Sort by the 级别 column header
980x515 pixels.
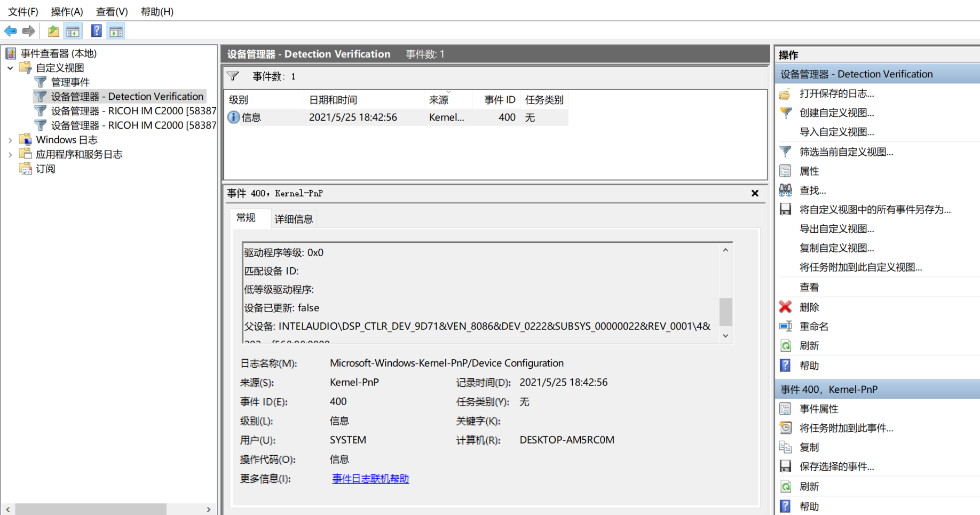coord(264,100)
